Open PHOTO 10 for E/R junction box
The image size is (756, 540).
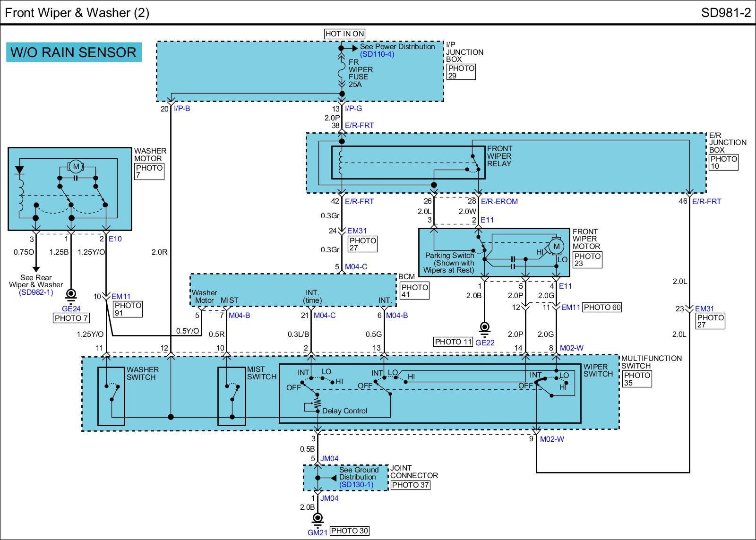[x=724, y=163]
